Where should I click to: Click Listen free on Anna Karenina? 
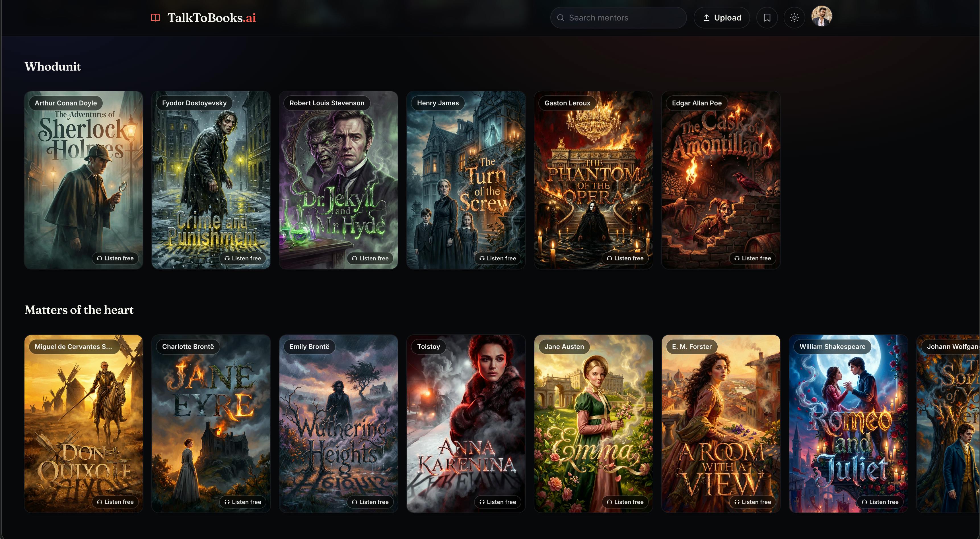coord(498,502)
